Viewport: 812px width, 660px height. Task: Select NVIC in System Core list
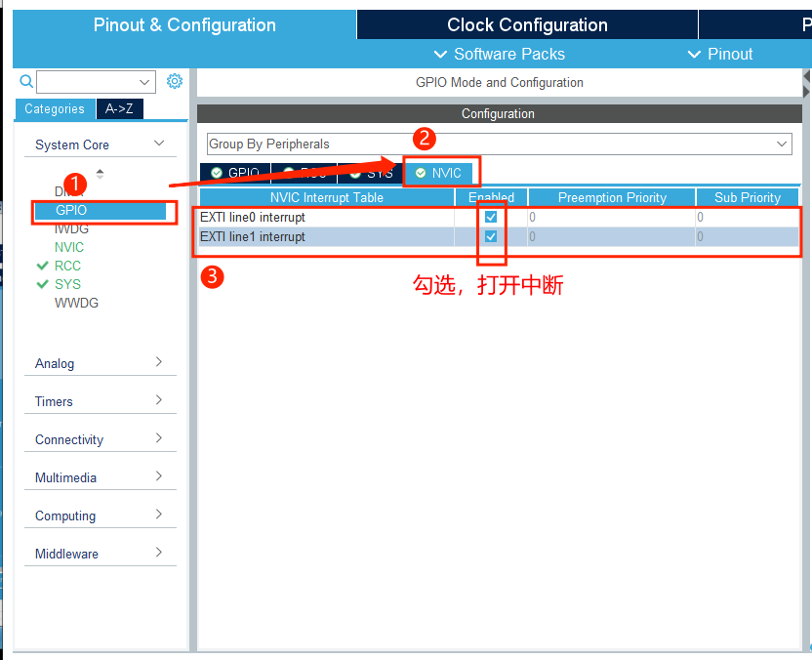69,248
